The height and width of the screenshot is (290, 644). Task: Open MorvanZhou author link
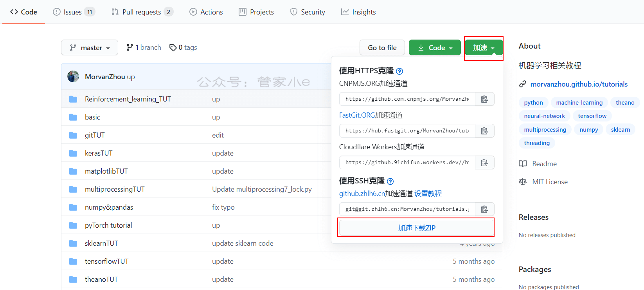(x=105, y=77)
